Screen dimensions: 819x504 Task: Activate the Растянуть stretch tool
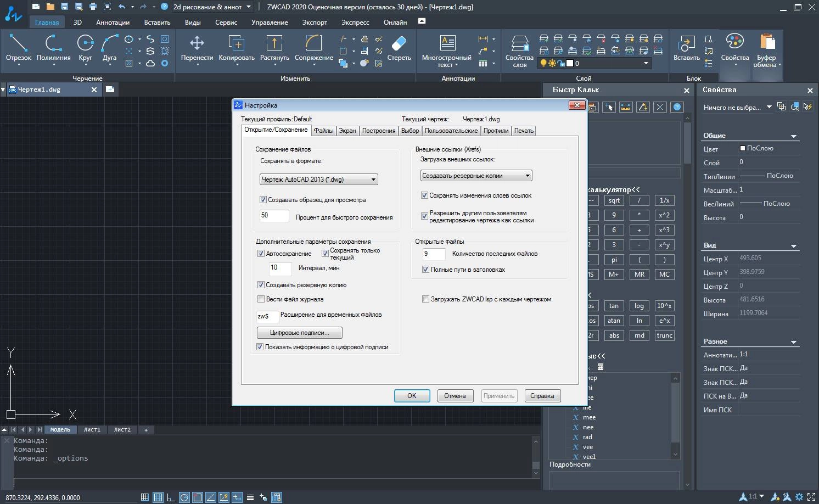click(274, 48)
